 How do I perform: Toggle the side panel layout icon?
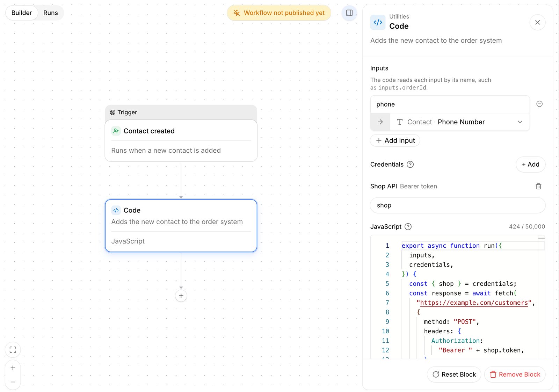[349, 13]
